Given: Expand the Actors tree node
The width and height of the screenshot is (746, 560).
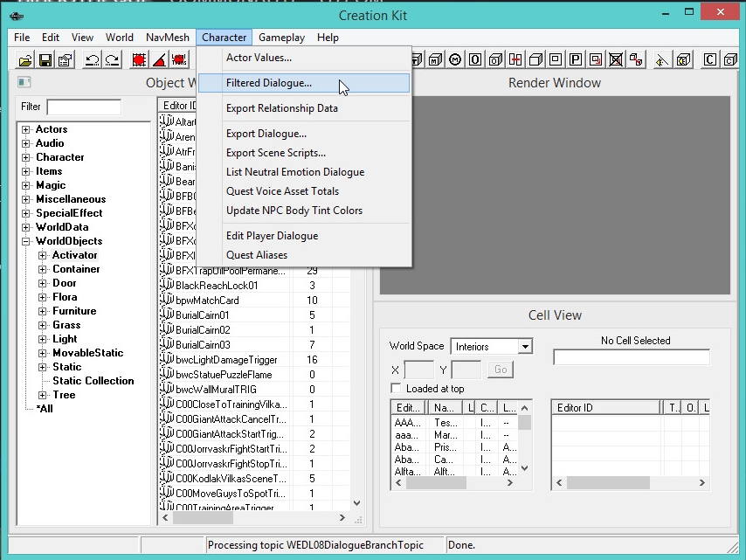Looking at the screenshot, I should 26,129.
